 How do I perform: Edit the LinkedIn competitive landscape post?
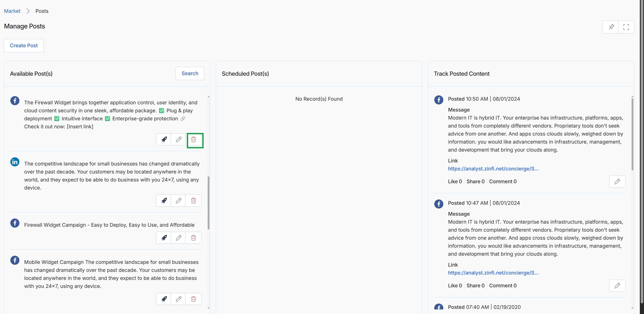179,200
